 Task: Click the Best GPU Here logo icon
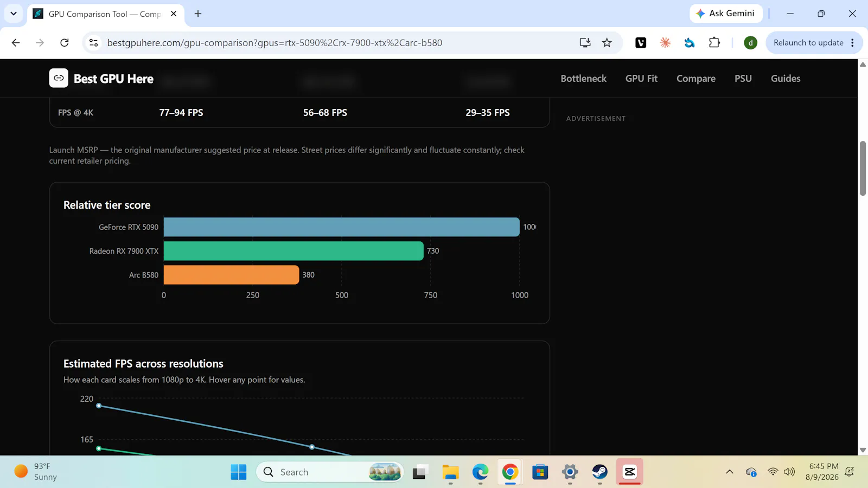[59, 78]
